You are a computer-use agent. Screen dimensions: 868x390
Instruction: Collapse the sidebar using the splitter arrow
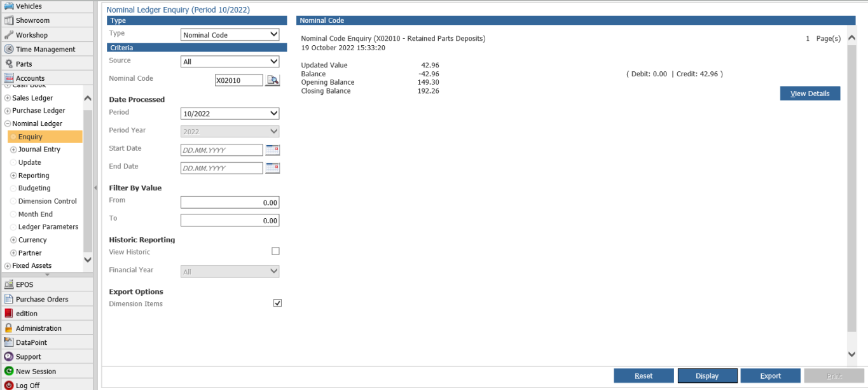pyautogui.click(x=95, y=188)
